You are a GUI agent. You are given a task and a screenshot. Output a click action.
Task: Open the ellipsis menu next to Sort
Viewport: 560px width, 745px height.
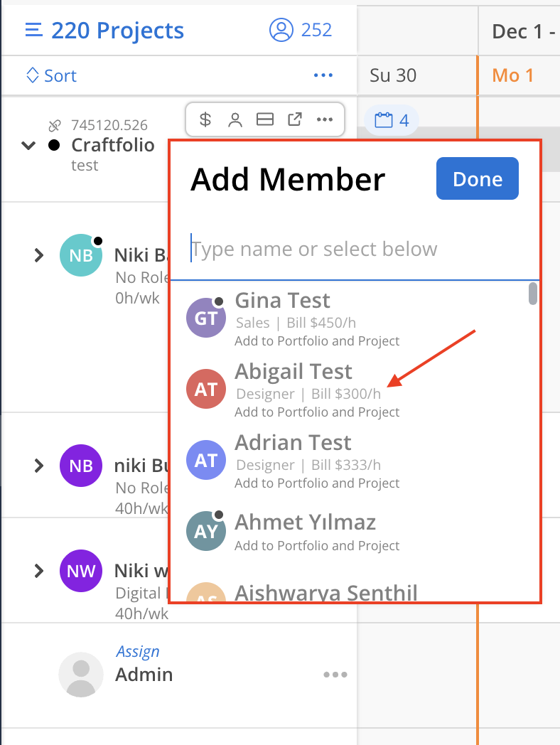[x=323, y=75]
